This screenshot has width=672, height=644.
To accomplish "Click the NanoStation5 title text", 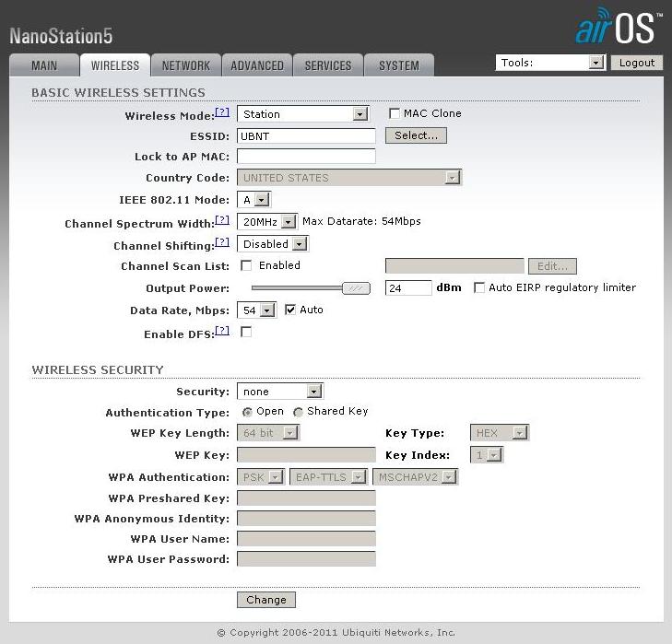I will click(x=61, y=36).
